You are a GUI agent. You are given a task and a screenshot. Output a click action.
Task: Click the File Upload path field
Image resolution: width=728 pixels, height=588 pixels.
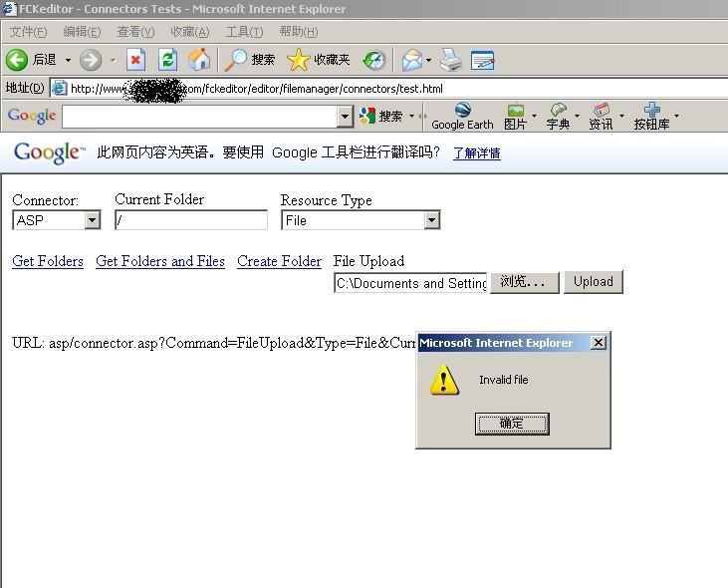[x=410, y=283]
